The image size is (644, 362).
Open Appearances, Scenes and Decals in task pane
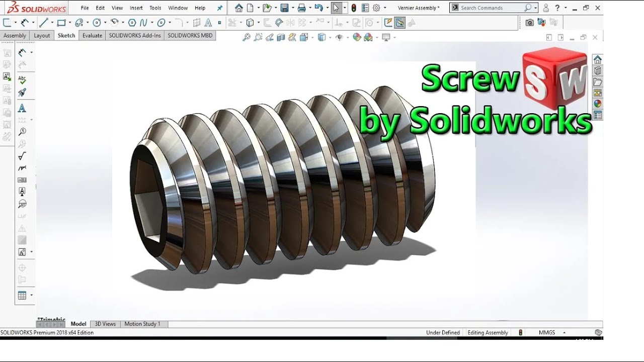coord(598,104)
